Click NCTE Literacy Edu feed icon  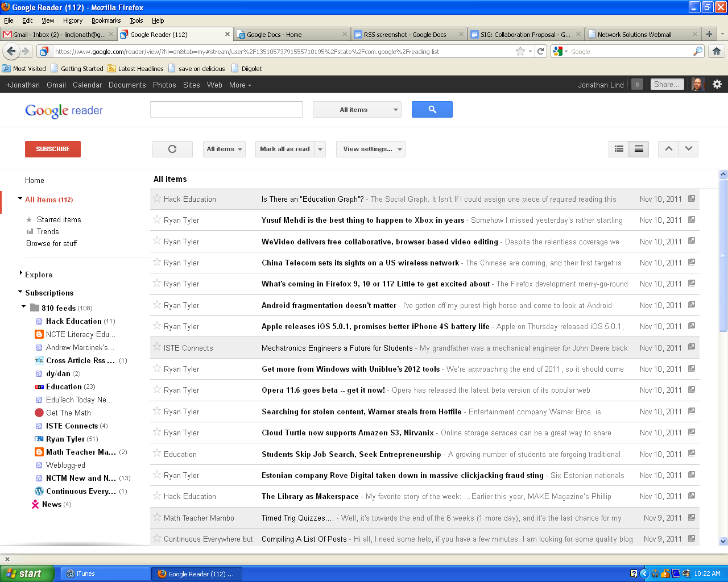coord(39,334)
